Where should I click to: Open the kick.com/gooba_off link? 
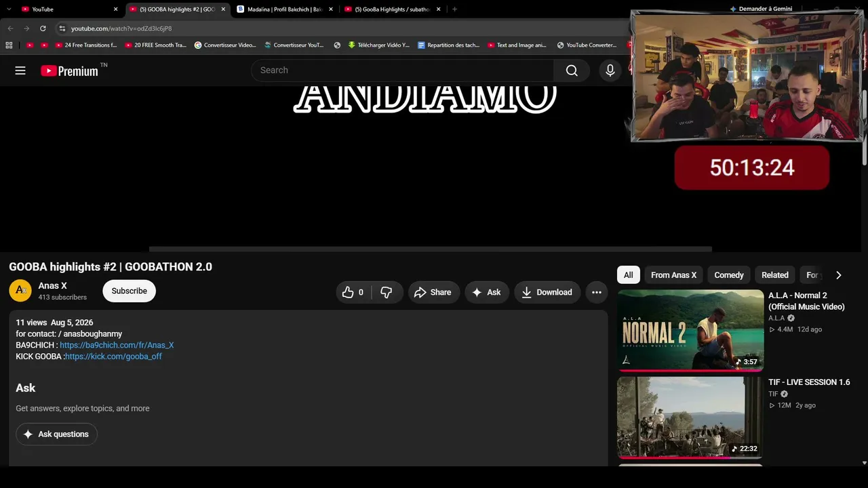[113, 357]
